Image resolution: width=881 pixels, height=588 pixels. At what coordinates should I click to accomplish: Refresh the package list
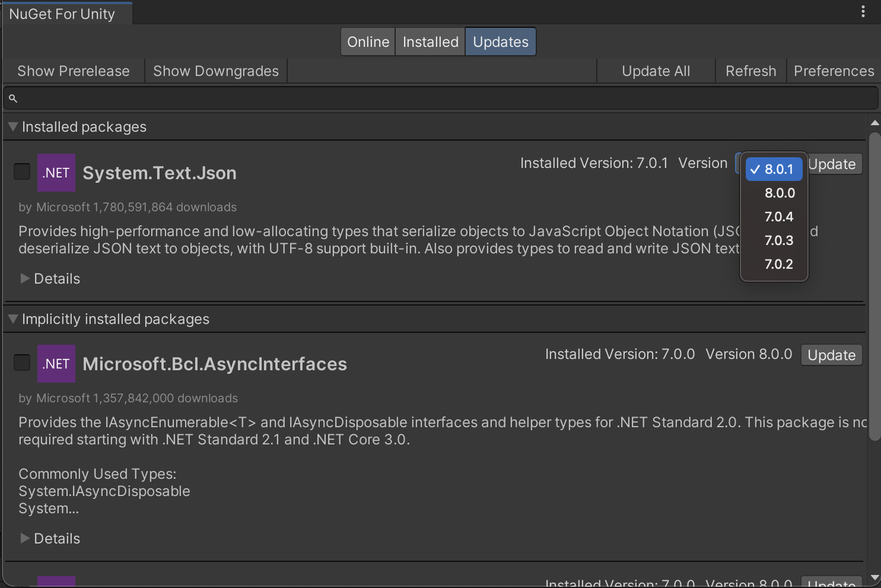click(x=750, y=71)
